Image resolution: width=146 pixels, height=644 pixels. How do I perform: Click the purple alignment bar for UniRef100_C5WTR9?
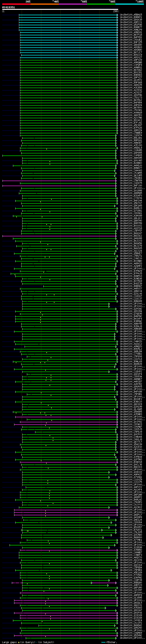point(59,180)
